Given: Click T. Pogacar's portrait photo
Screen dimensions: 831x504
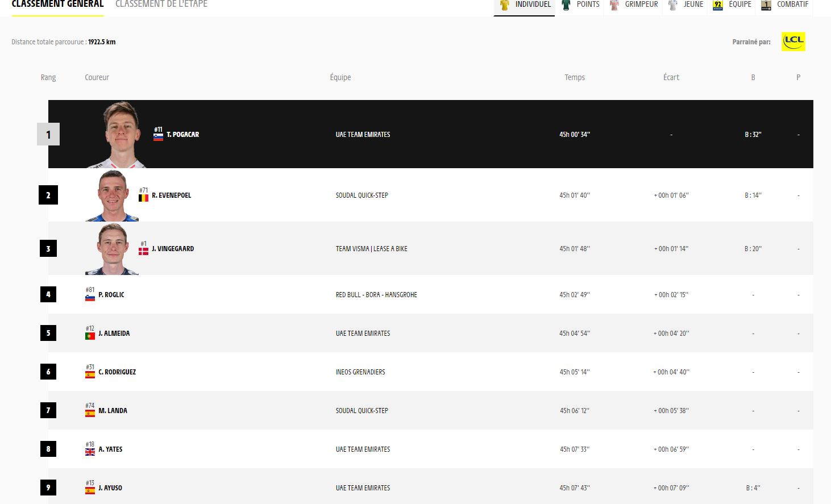Looking at the screenshot, I should 121,135.
